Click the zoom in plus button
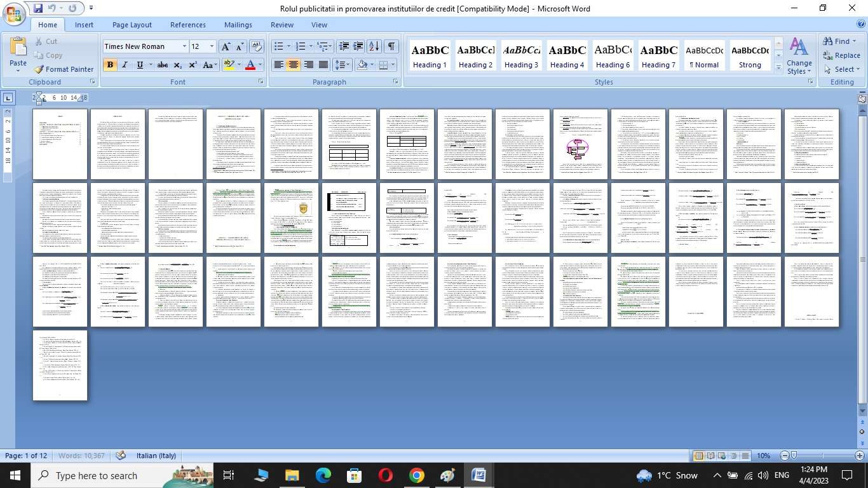The width and height of the screenshot is (868, 488). pyautogui.click(x=859, y=456)
